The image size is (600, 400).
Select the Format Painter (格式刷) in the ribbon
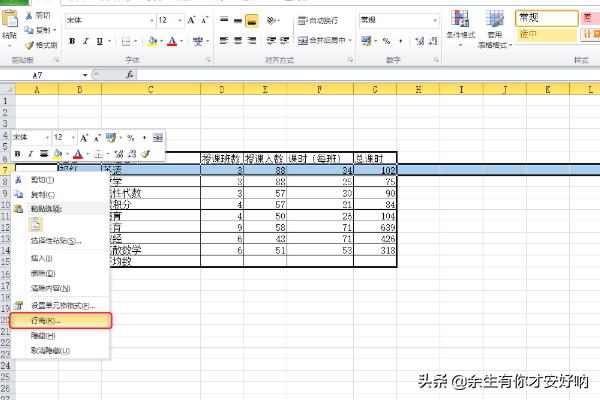(41, 45)
